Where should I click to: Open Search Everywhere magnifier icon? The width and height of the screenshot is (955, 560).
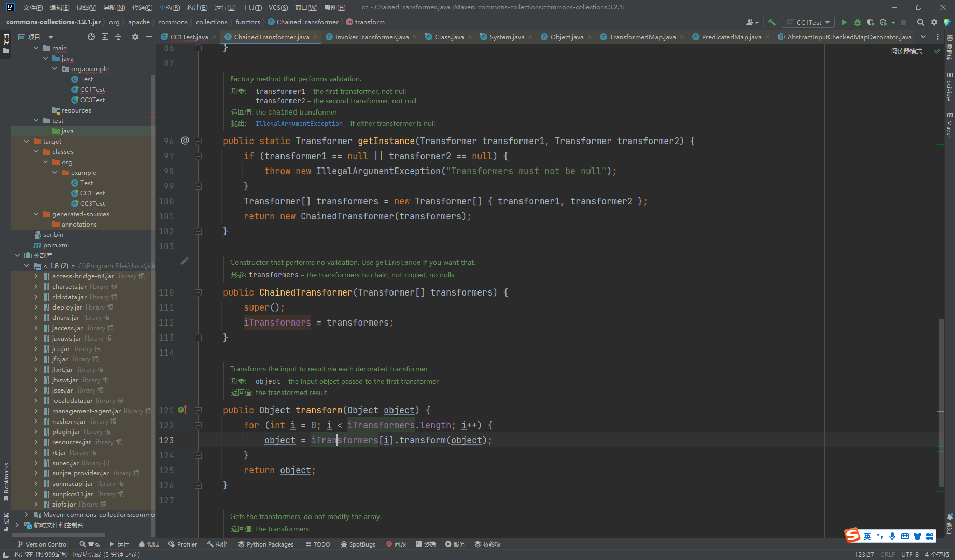920,22
